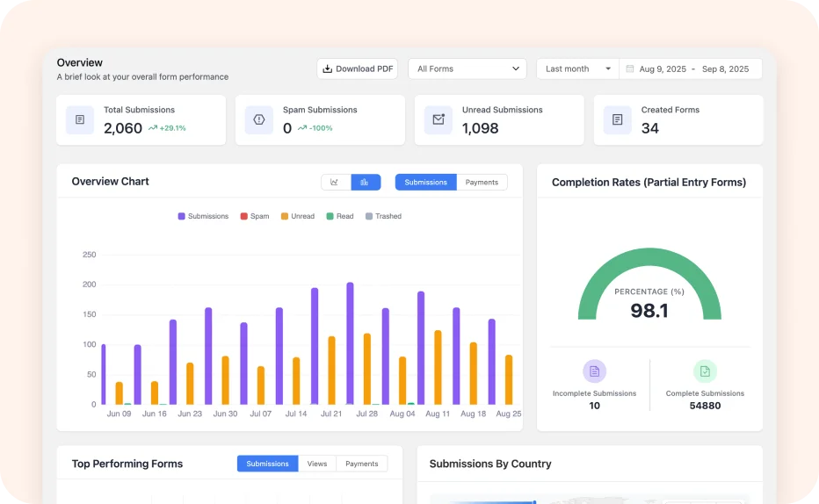Click the green completion rate gauge
Viewport: 819px width, 504px height.
tap(649, 263)
